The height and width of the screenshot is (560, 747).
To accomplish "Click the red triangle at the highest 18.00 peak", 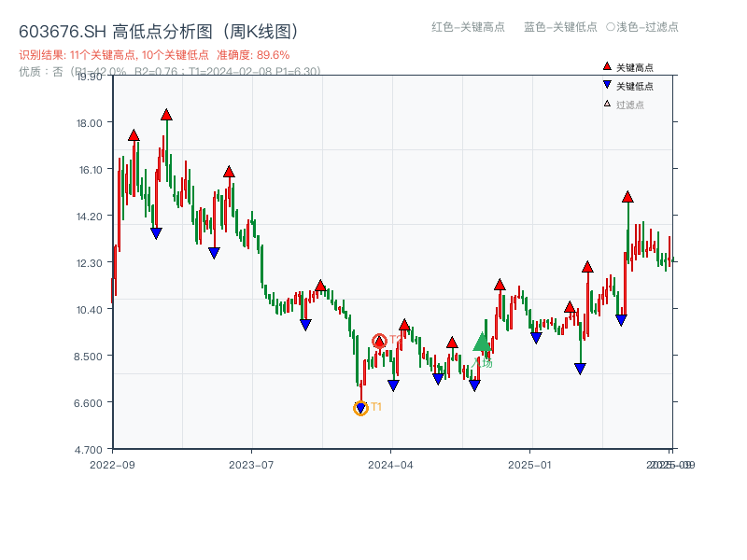I will (165, 115).
